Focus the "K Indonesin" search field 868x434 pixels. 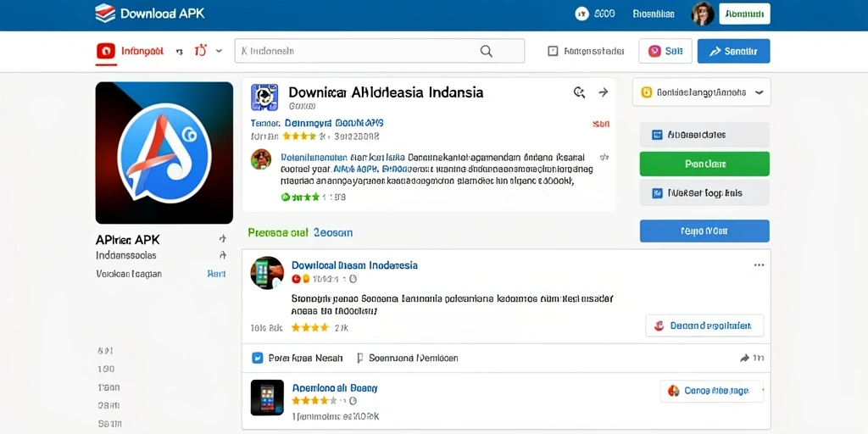click(x=379, y=51)
